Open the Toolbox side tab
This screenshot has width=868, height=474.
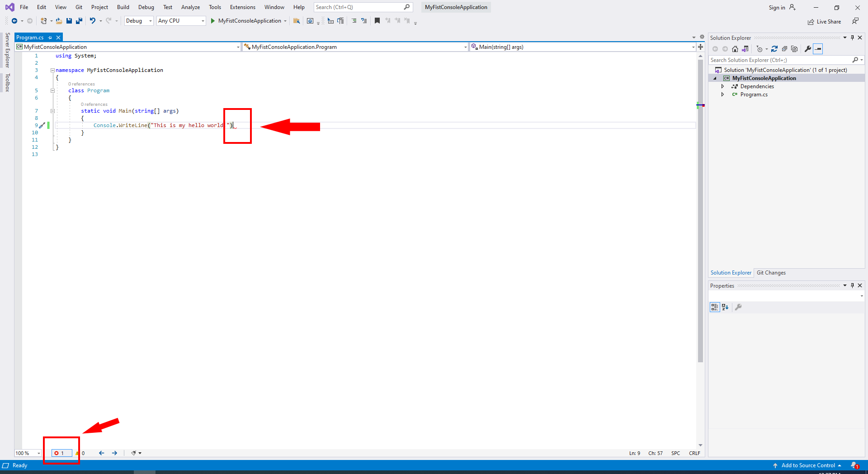7,82
